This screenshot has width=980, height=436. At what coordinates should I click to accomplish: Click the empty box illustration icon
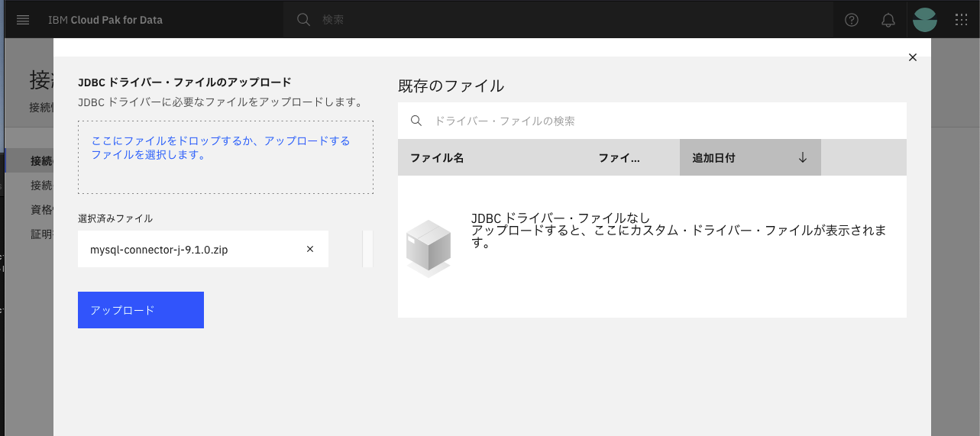pos(428,248)
